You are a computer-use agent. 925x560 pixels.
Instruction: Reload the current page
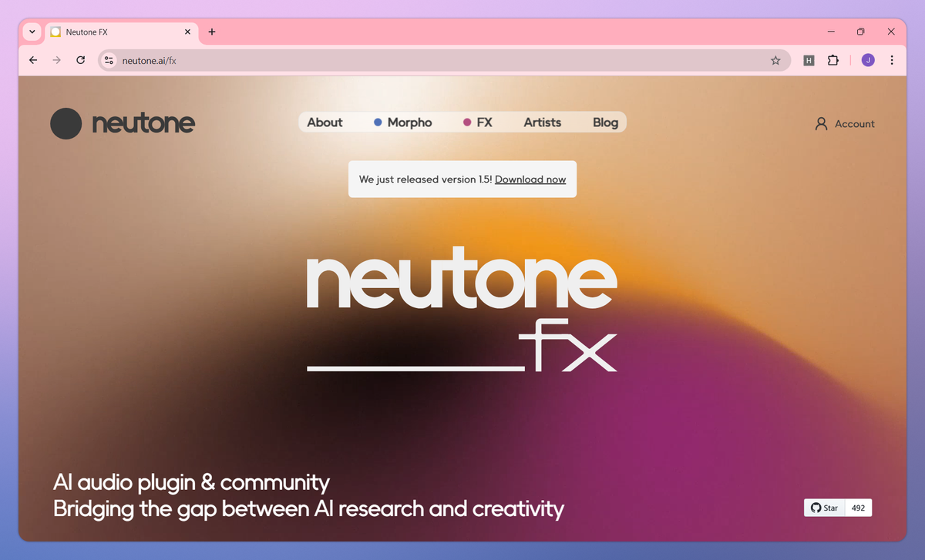tap(80, 60)
